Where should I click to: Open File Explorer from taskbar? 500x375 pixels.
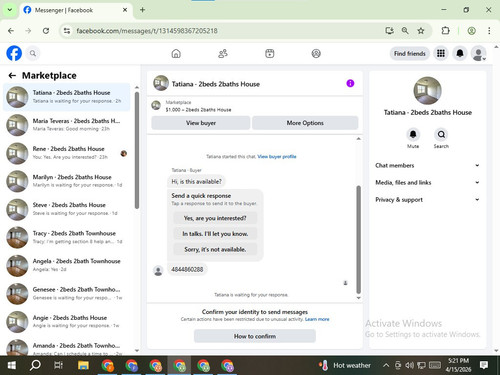pos(83,365)
